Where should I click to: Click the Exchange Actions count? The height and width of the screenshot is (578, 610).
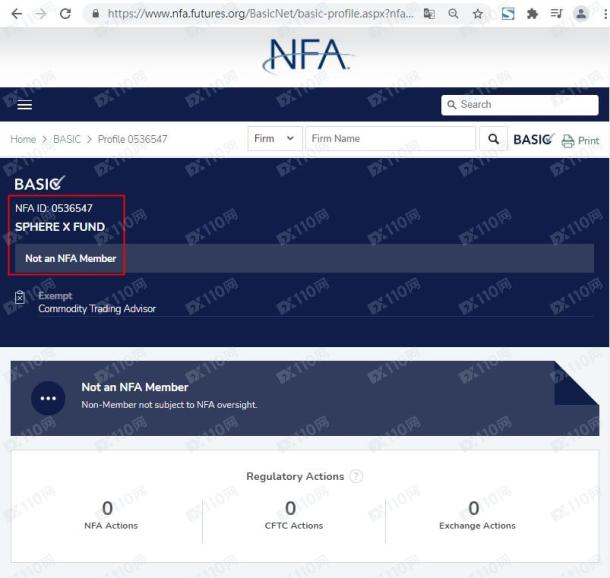(x=474, y=508)
